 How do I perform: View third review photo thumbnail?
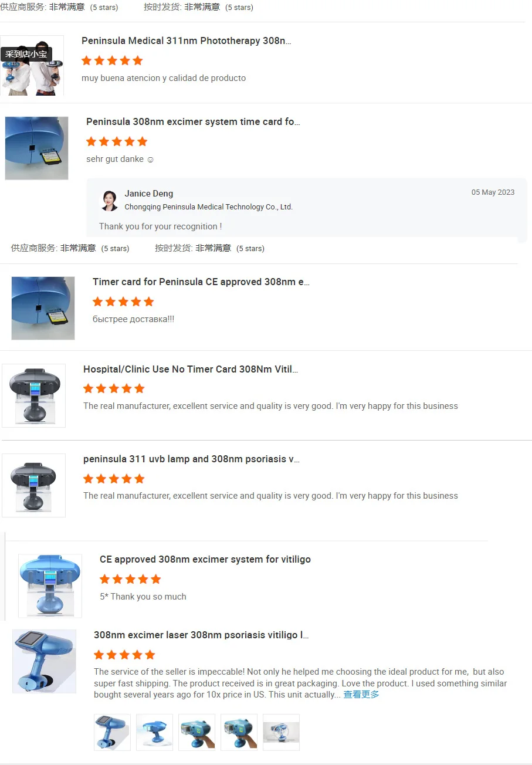tap(196, 732)
